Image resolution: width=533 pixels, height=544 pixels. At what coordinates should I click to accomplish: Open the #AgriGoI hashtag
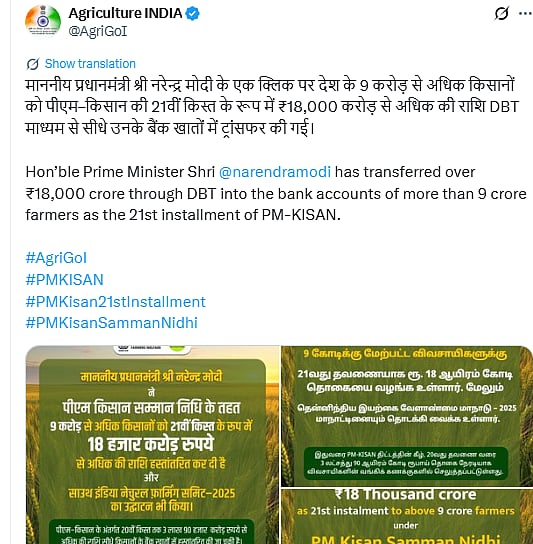56,258
